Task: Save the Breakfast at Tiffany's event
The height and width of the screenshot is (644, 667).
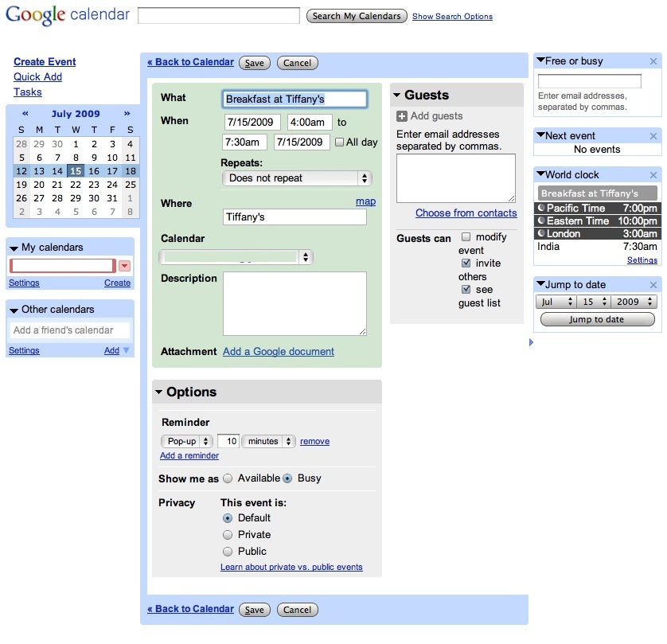Action: tap(254, 62)
